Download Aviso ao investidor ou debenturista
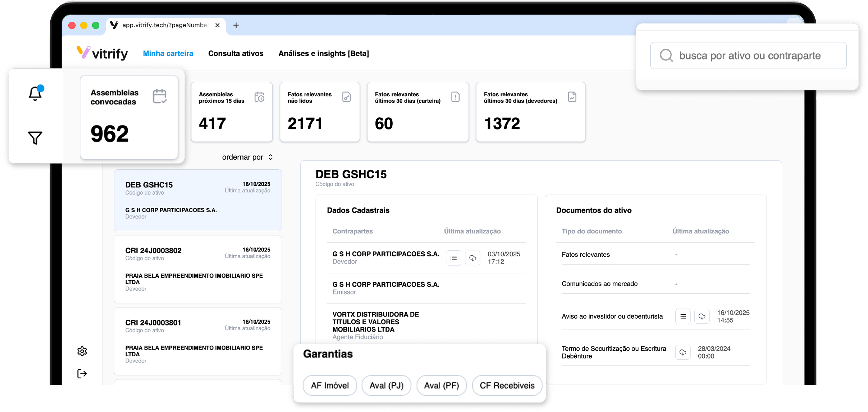Viewport: 868px width, 412px height. 702,316
